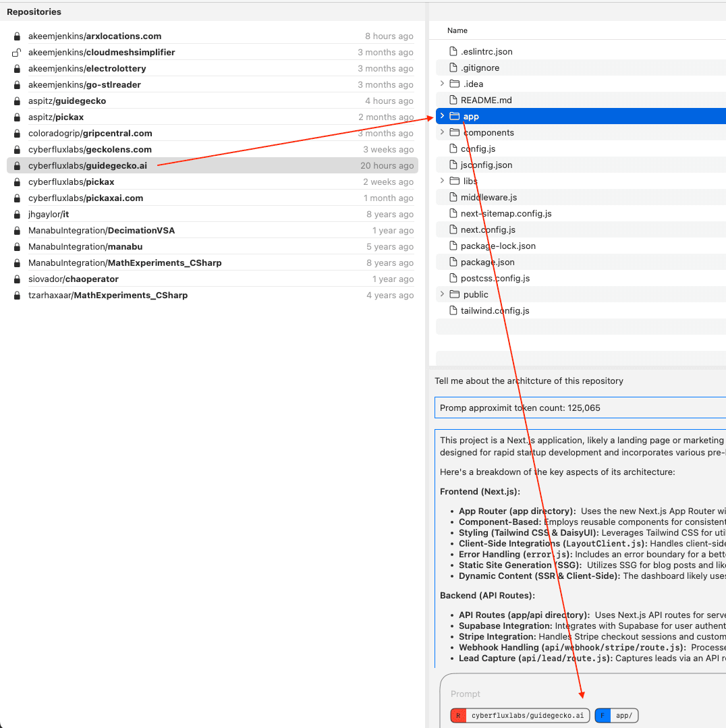The width and height of the screenshot is (726, 728).
Task: Click the blue F folder badge in prompt
Action: point(603,716)
